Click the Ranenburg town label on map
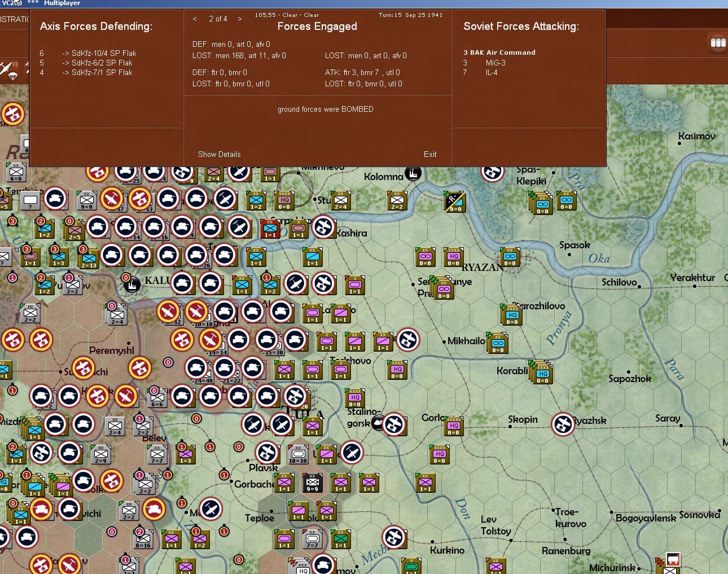This screenshot has height=574, width=728. coord(566,551)
